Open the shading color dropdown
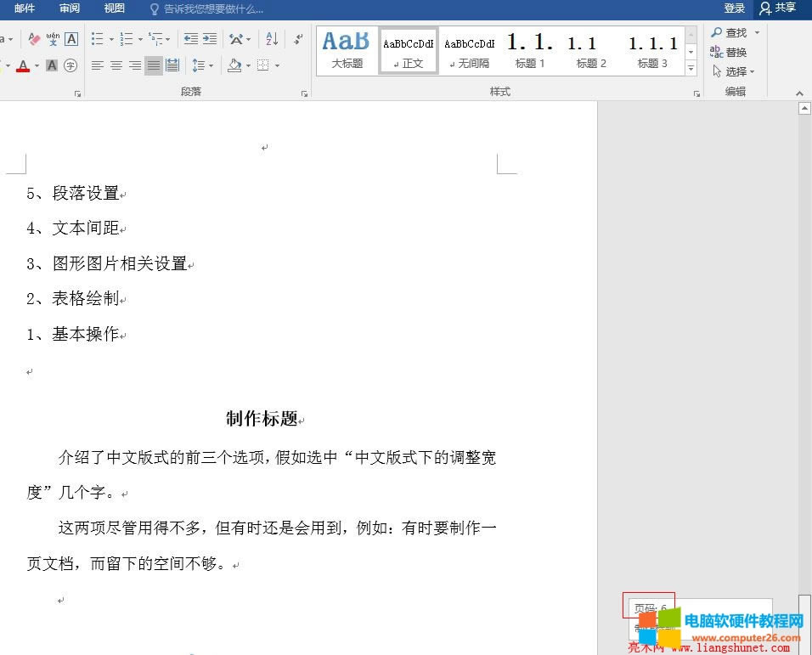Screen dimensions: 812x655 [x=246, y=65]
